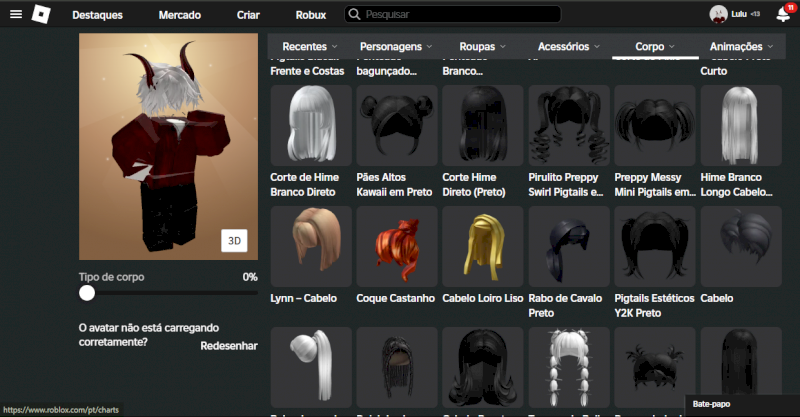
Task: Select the Preppy Messy Mini Pigtails hair
Action: click(x=655, y=126)
